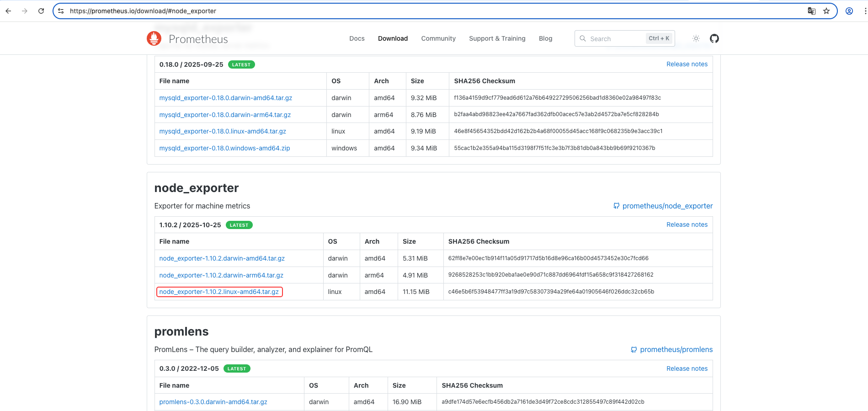Screen dimensions: 868x411
Task: Open the browser profile icon
Action: point(849,11)
